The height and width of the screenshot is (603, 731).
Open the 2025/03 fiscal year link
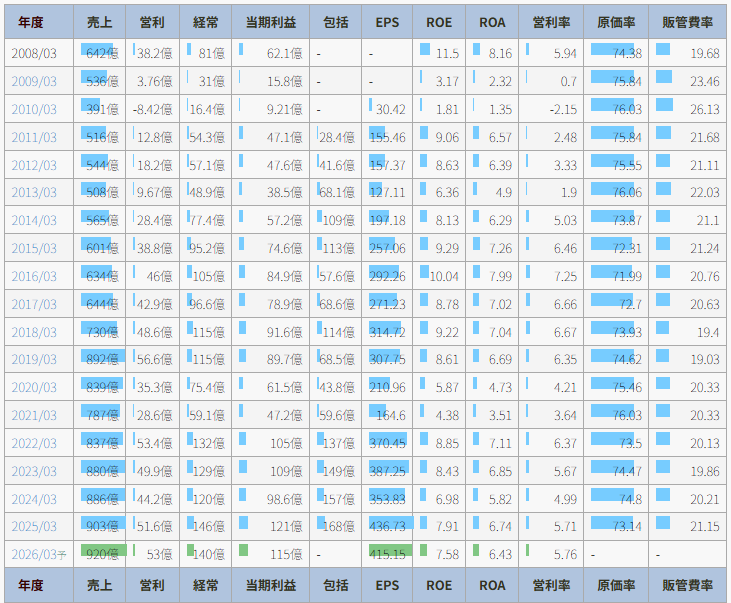34,526
